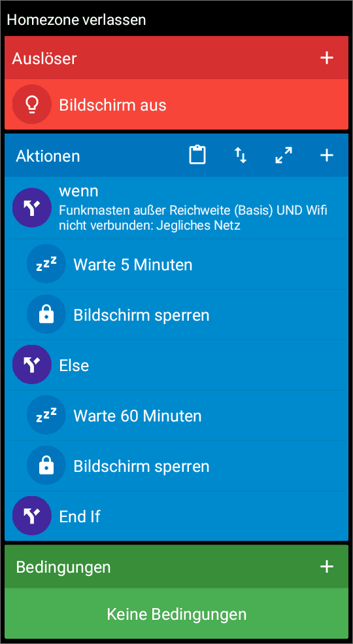353x644 pixels.
Task: Tap the lightbulb icon for Bildschirm aus
Action: coord(31,104)
